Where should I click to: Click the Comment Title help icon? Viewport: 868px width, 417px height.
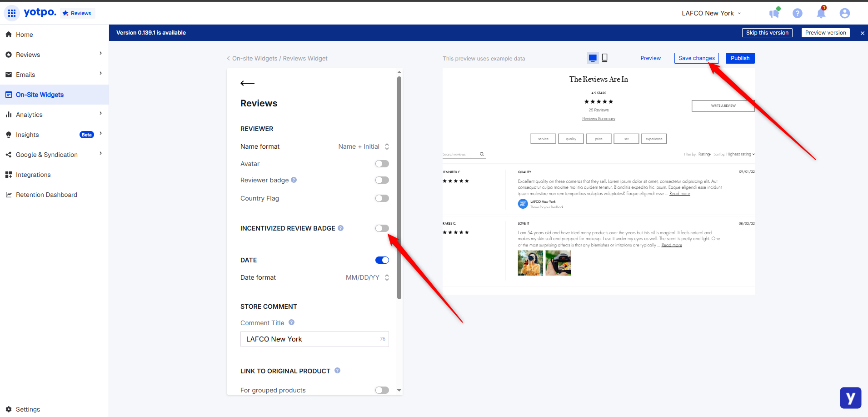(292, 322)
